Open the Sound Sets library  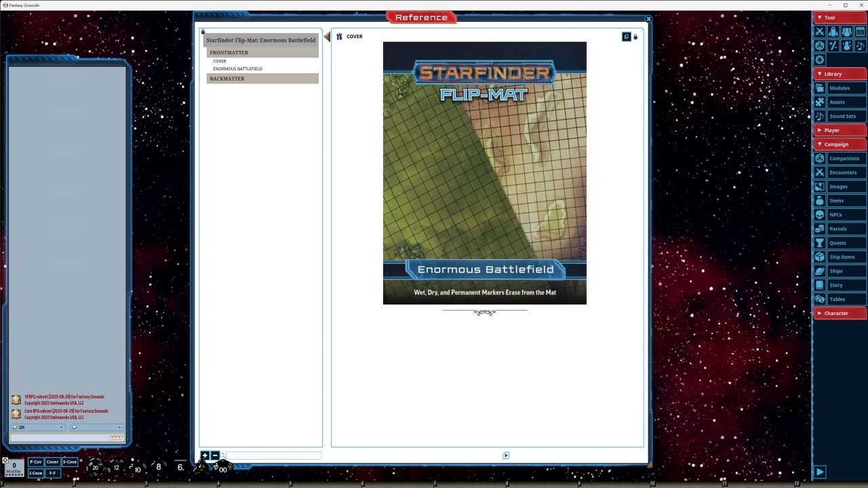pyautogui.click(x=843, y=116)
